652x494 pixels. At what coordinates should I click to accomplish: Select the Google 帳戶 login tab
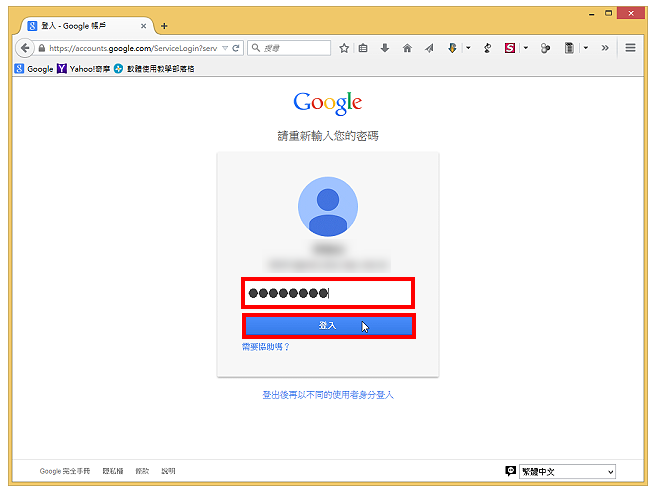(x=86, y=26)
